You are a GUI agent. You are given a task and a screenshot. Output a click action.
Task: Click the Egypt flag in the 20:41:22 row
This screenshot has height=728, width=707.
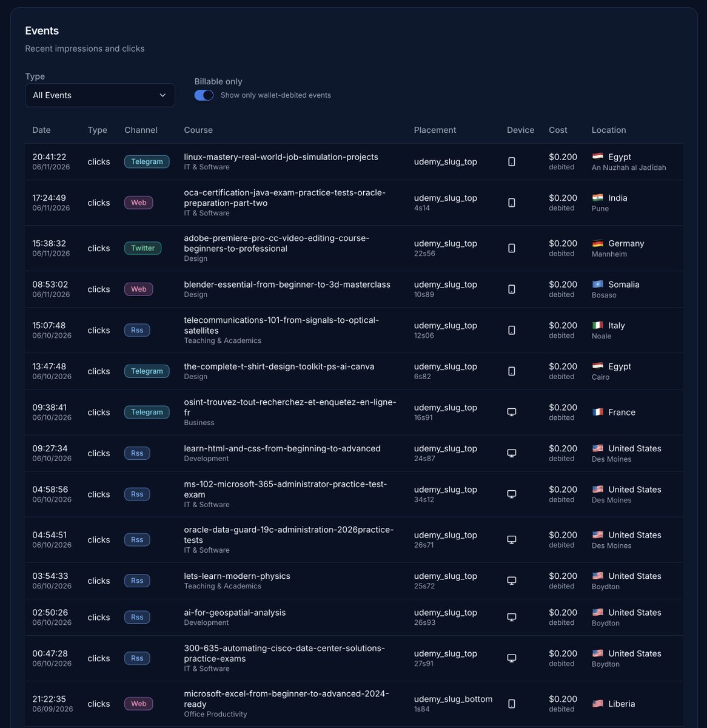pyautogui.click(x=598, y=157)
